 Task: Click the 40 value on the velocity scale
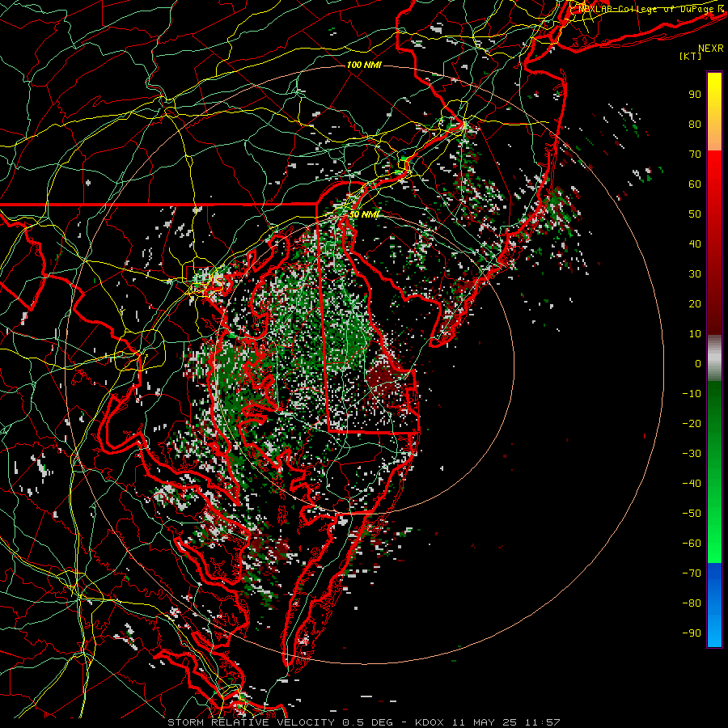695,243
